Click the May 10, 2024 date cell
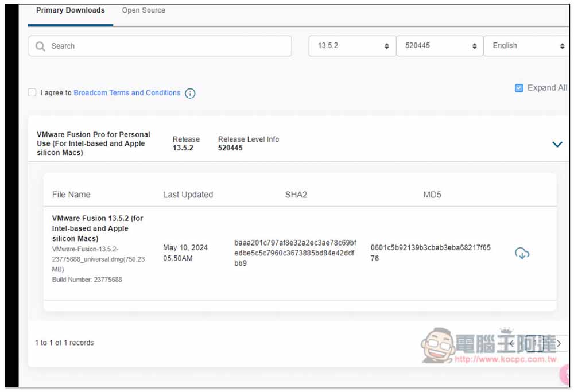The image size is (574, 392). coord(185,253)
